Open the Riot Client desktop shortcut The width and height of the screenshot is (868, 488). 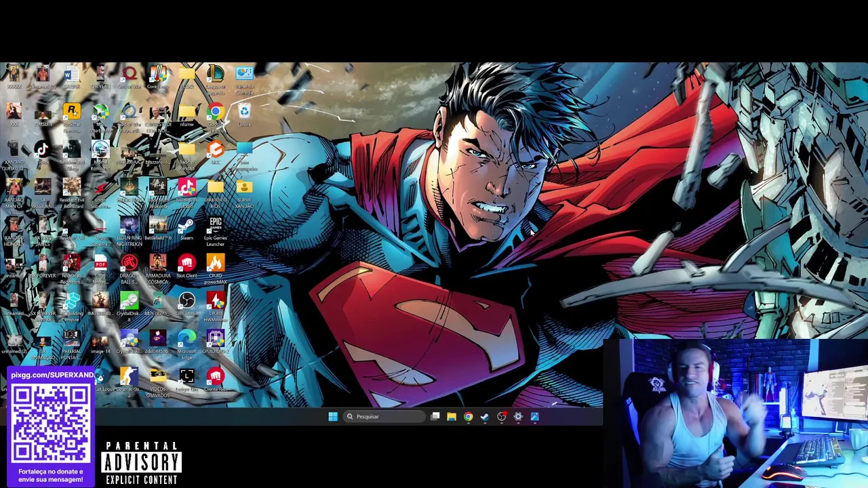point(186,266)
